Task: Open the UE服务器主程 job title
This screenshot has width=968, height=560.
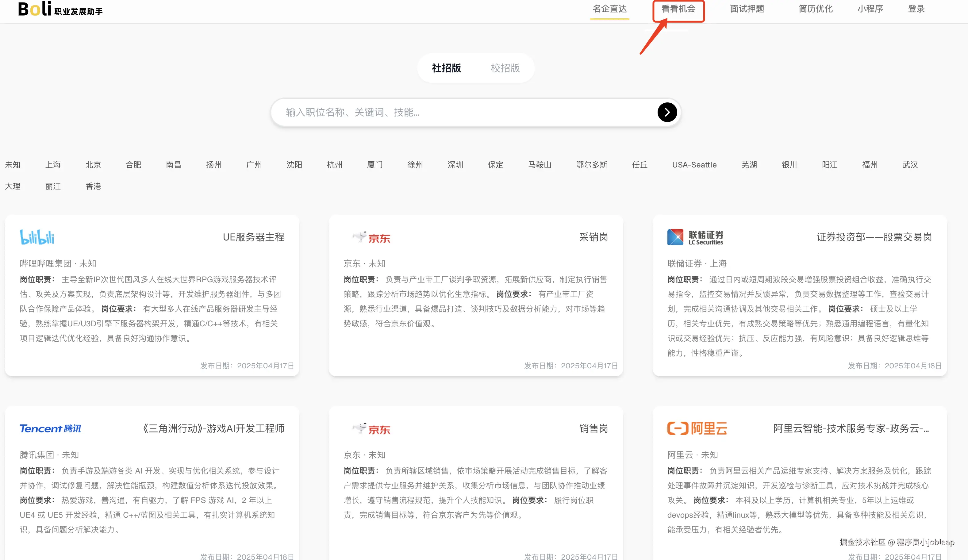Action: coord(254,237)
